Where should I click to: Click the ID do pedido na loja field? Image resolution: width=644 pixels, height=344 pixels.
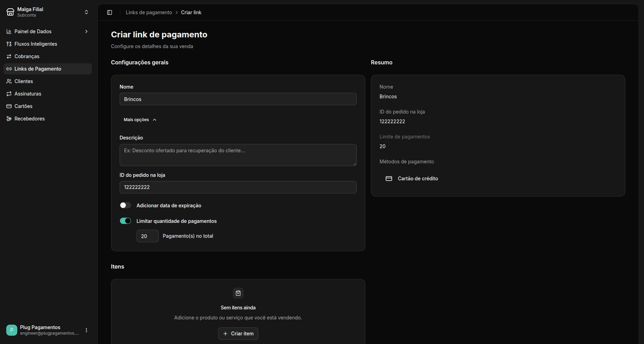click(x=238, y=187)
